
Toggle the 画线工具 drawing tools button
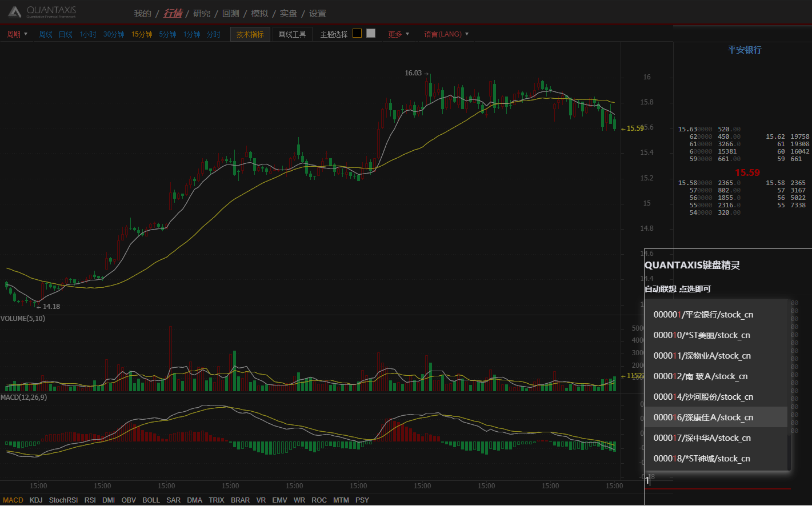click(292, 34)
